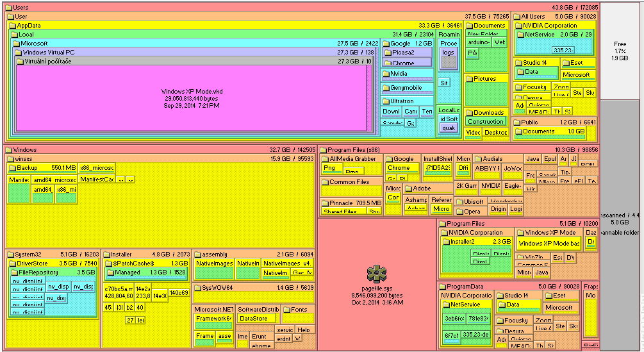This screenshot has width=644, height=352.
Task: Select the Windows XP Mode.vhd magenta block
Action: coord(190,99)
